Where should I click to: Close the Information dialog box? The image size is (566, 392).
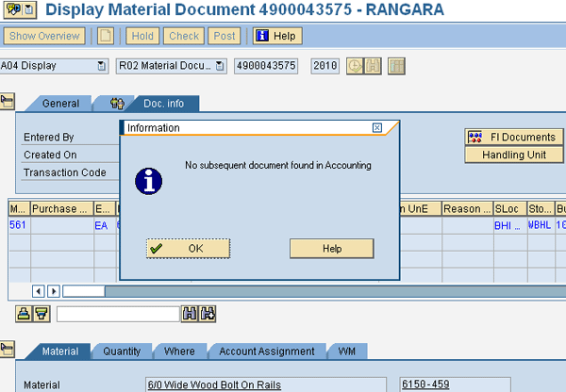377,127
